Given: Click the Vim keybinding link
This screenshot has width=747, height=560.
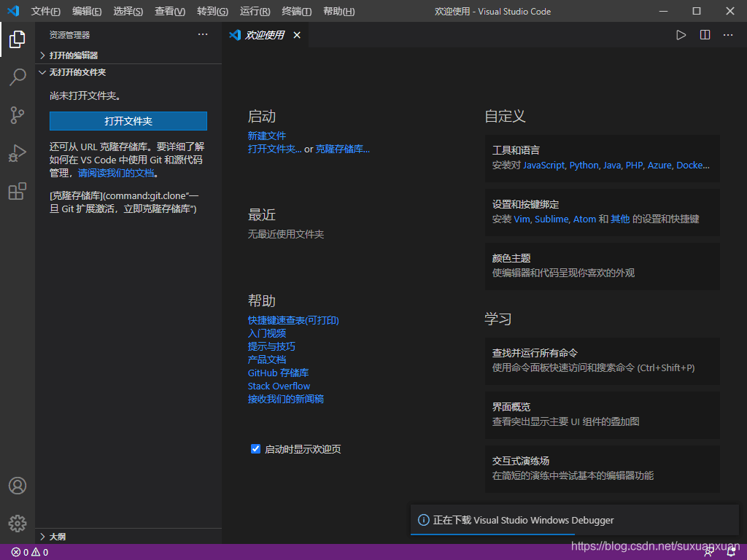Looking at the screenshot, I should click(522, 219).
